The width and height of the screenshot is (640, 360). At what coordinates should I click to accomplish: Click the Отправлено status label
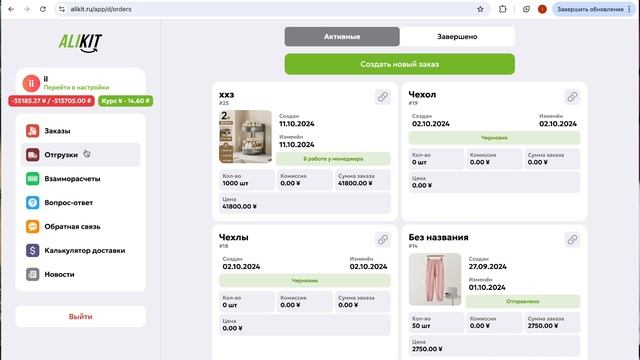[522, 301]
